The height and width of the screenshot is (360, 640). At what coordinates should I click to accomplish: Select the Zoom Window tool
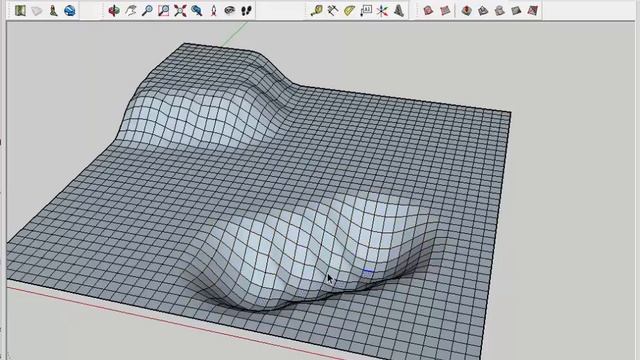pos(164,10)
